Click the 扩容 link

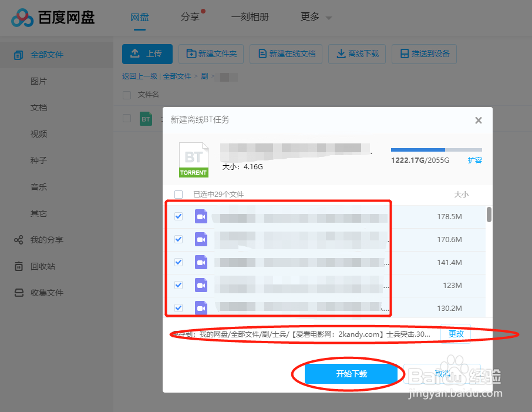click(474, 160)
